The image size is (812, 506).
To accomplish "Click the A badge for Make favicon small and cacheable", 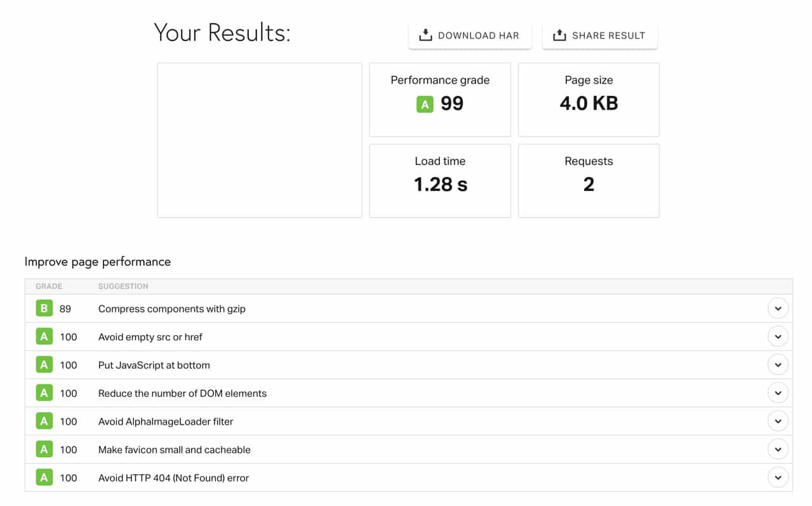I will 44,449.
